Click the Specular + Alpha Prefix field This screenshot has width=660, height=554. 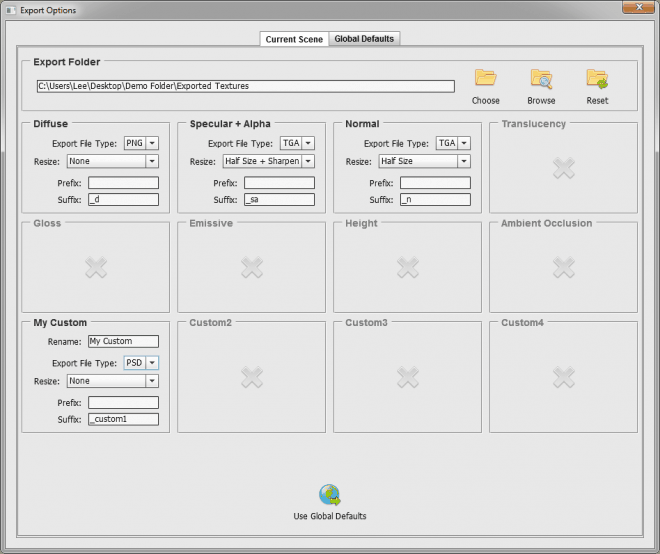279,183
